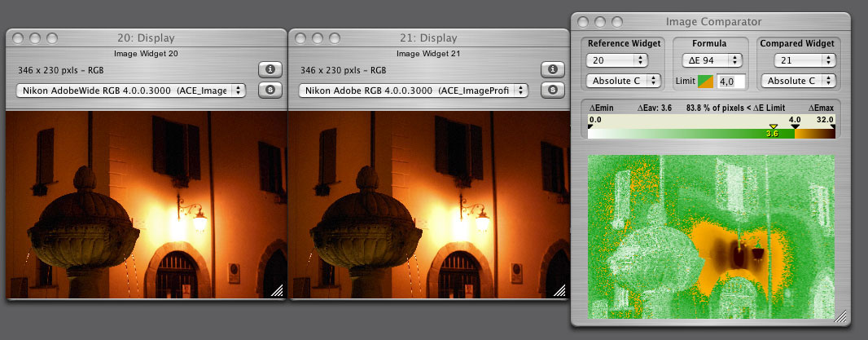This screenshot has height=340, width=868.
Task: Open the Nikon Adobe RGB profile dropdown in window 21
Action: 413,91
